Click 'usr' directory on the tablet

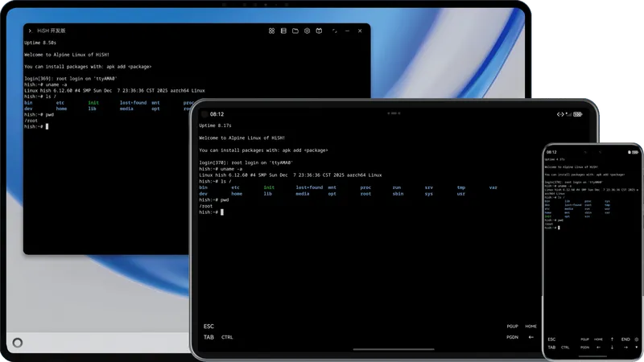tap(461, 194)
